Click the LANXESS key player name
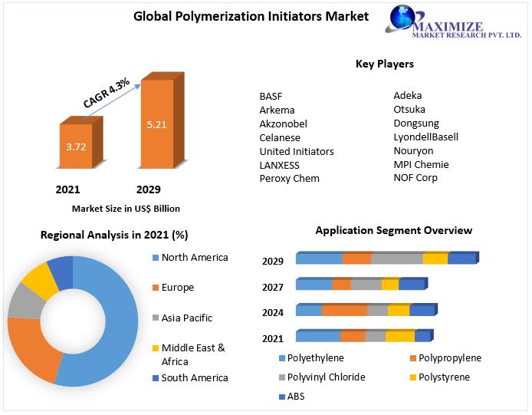Screen dimensions: 532x415 (x=279, y=166)
